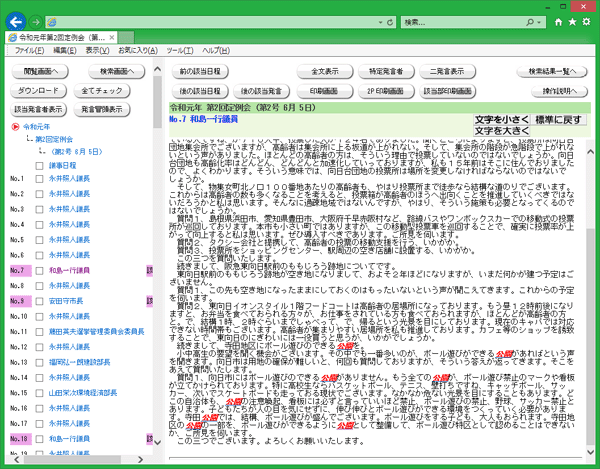
Task: Expand the 令和元年 tree node
Action: pyautogui.click(x=36, y=127)
